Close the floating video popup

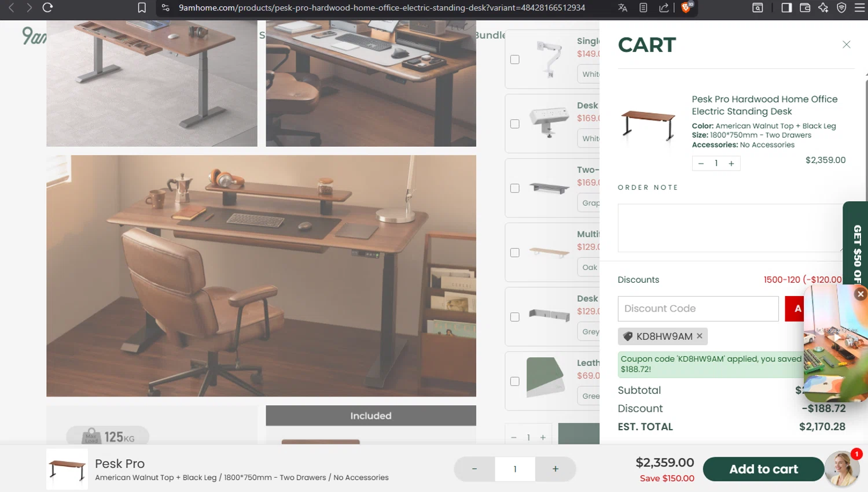point(860,294)
